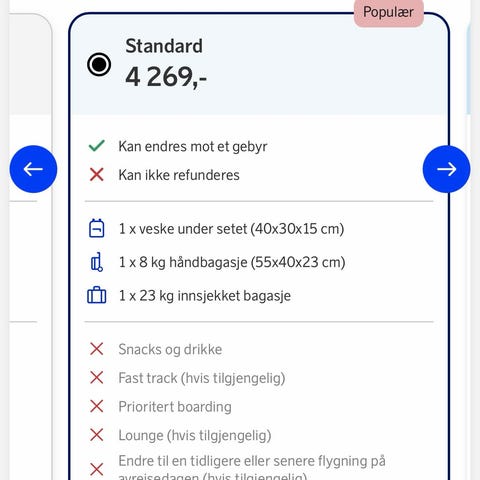This screenshot has height=480, width=480.
Task: Click the red X beside Fast track
Action: point(97,378)
